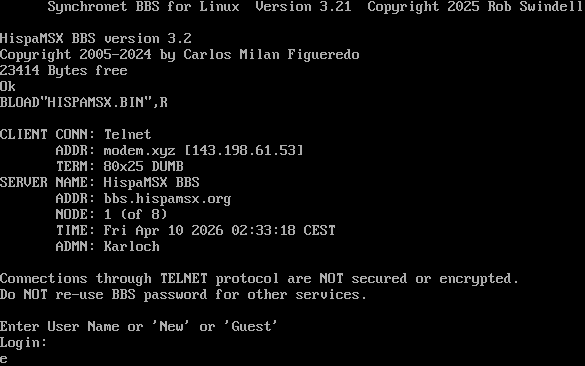
Task: Click the Login prompt line
Action: (24, 342)
